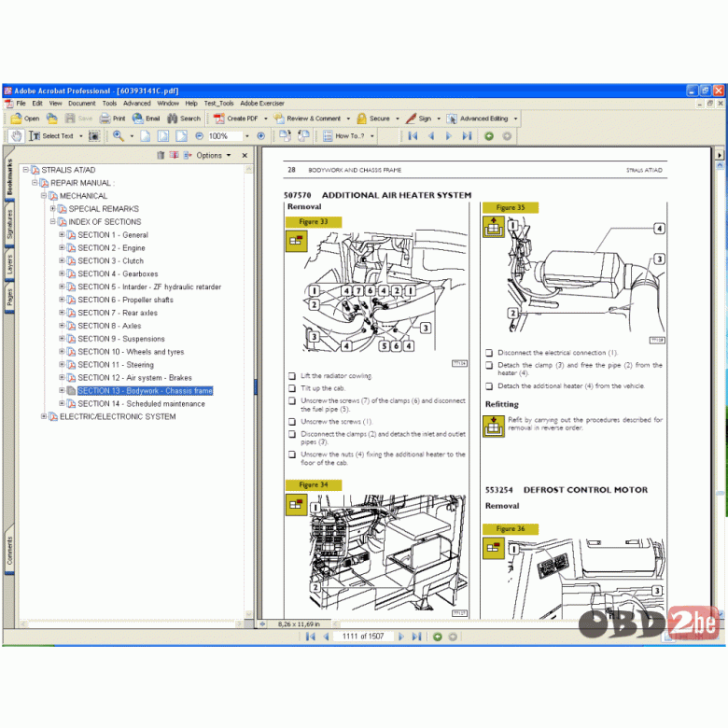
Task: Open the File menu
Action: coord(21,103)
